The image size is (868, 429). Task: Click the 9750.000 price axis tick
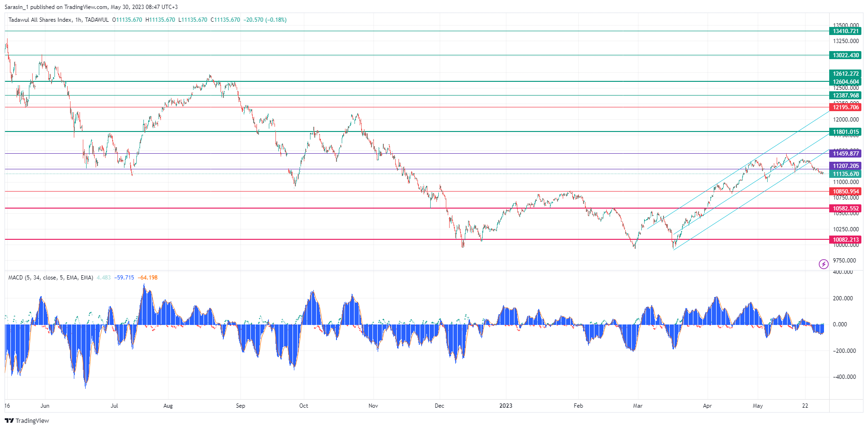point(844,261)
